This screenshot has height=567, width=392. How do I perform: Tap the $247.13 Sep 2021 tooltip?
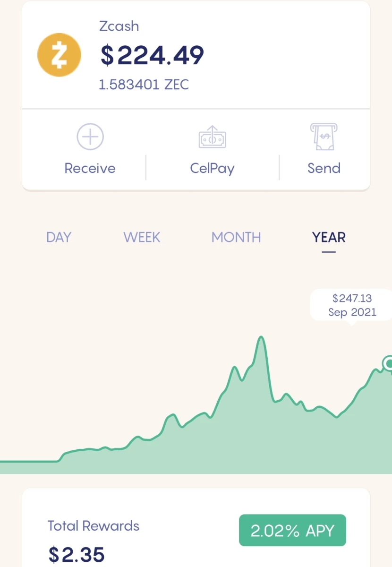tap(351, 306)
